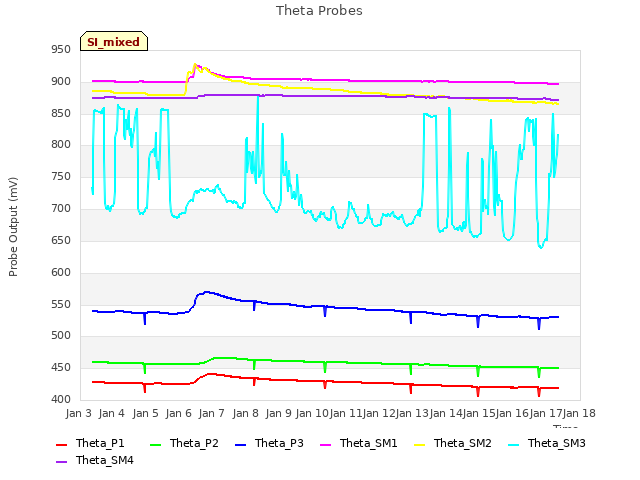Image resolution: width=640 pixels, height=480 pixels.
Task: Select the Theta_P2 legend entry
Action: tap(184, 443)
